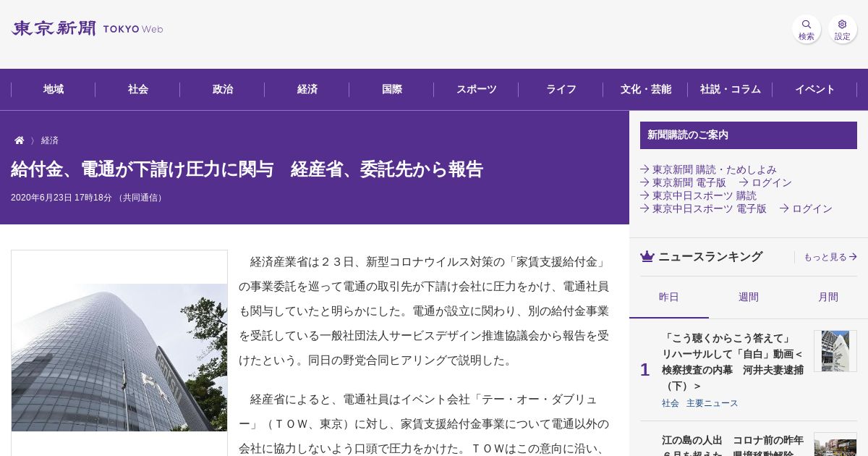Image resolution: width=868 pixels, height=456 pixels.
Task: Open the search (検索) icon button
Action: [807, 29]
